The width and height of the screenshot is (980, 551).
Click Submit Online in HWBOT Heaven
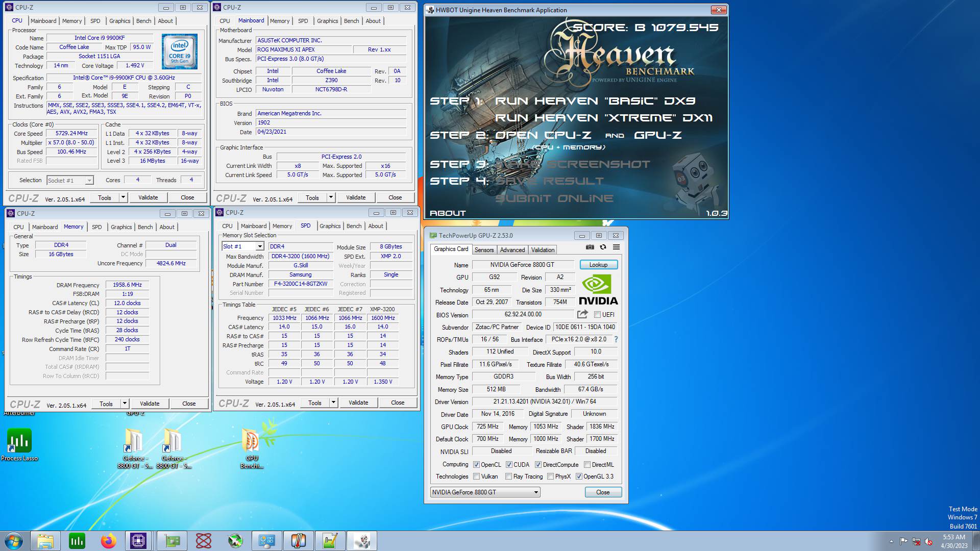coord(554,198)
